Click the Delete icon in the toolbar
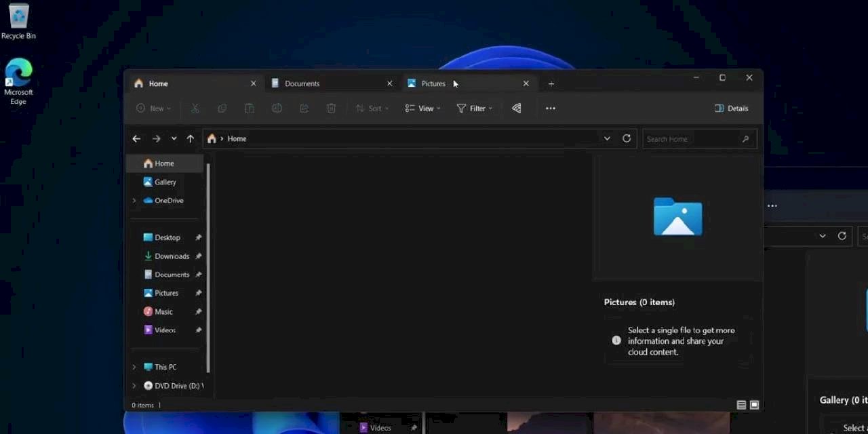868x434 pixels. 331,108
